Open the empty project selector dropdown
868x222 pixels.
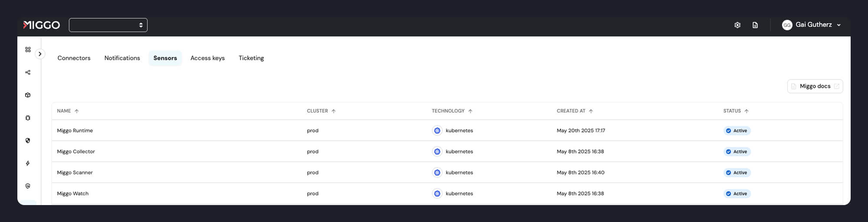click(108, 25)
